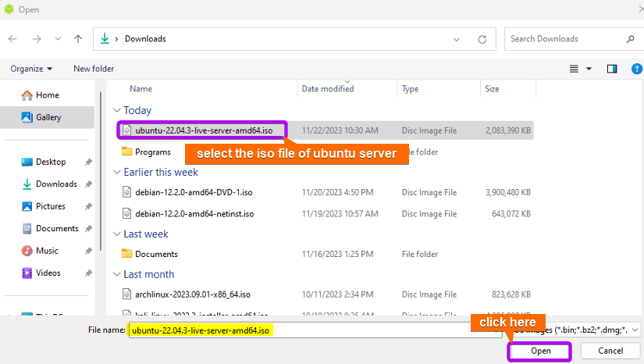This screenshot has width=644, height=364.
Task: Open the Organize menu
Action: tap(31, 69)
